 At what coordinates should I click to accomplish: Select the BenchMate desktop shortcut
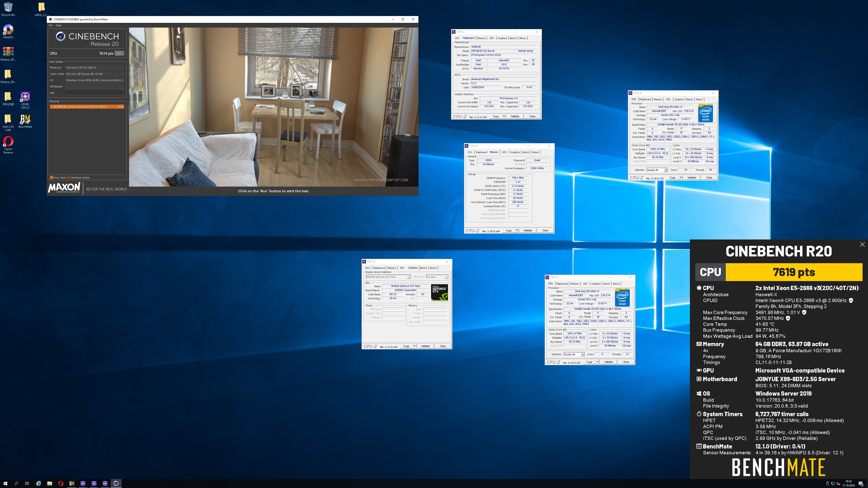point(25,121)
